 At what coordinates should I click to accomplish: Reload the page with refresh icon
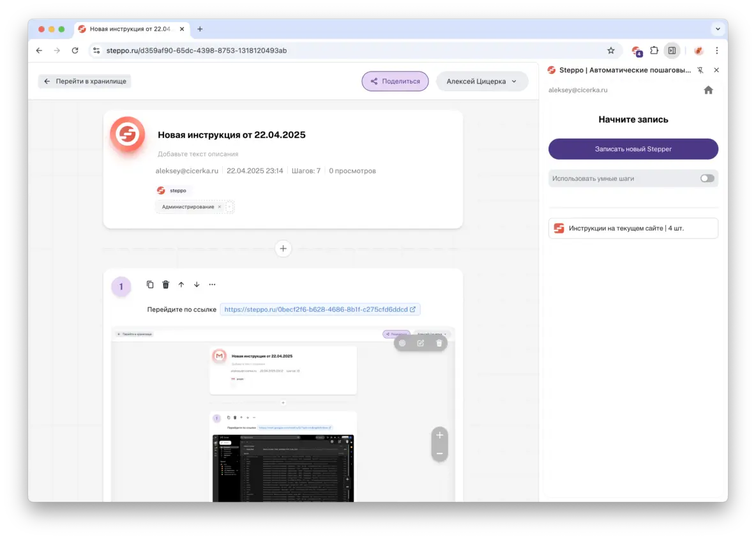(x=75, y=50)
